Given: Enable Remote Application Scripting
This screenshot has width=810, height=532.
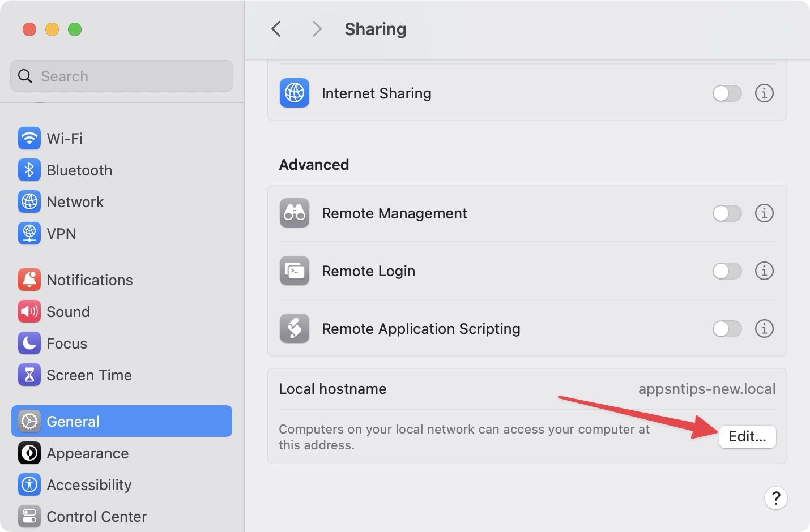Looking at the screenshot, I should pyautogui.click(x=727, y=329).
